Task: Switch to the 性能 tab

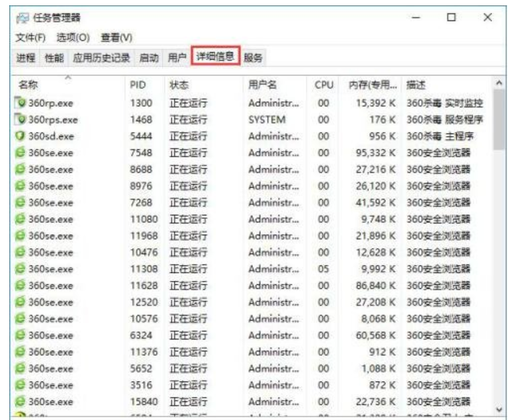Action: click(54, 58)
